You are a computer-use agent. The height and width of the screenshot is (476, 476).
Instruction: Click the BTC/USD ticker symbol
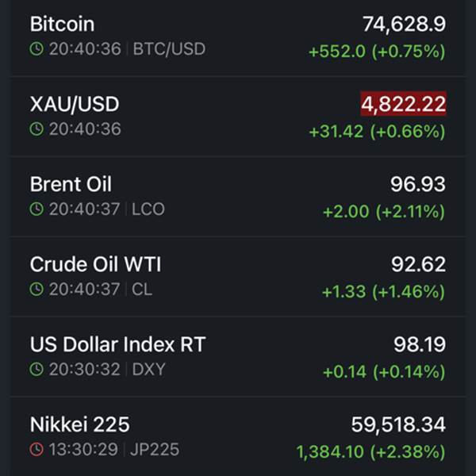(169, 49)
